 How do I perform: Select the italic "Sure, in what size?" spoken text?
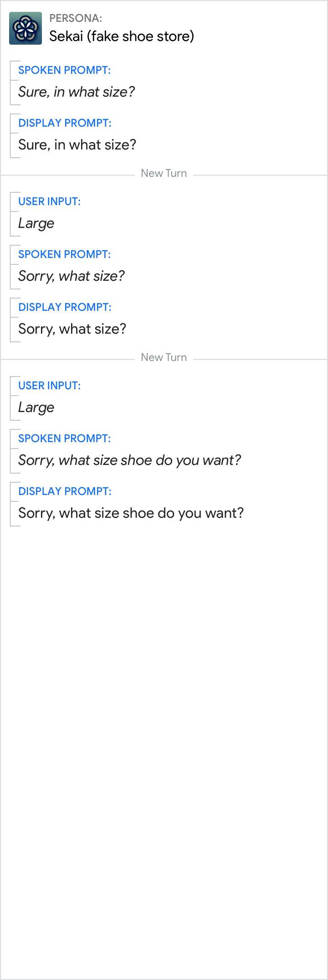point(77,92)
